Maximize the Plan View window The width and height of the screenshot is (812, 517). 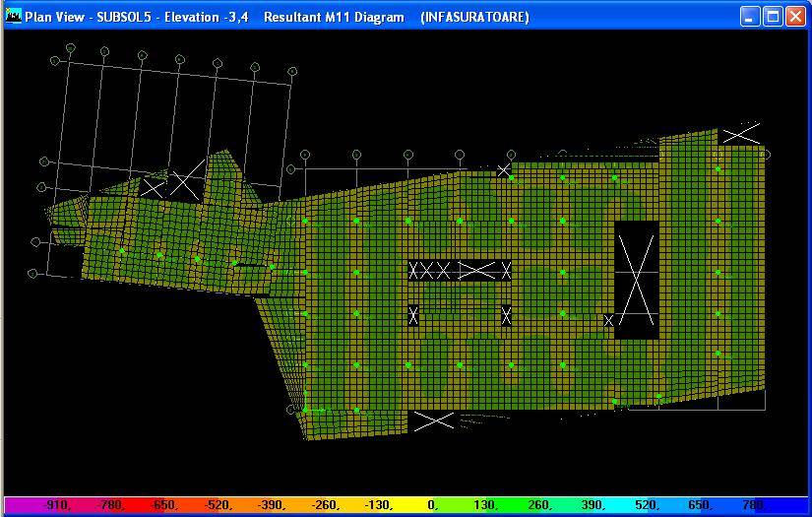pyautogui.click(x=773, y=17)
